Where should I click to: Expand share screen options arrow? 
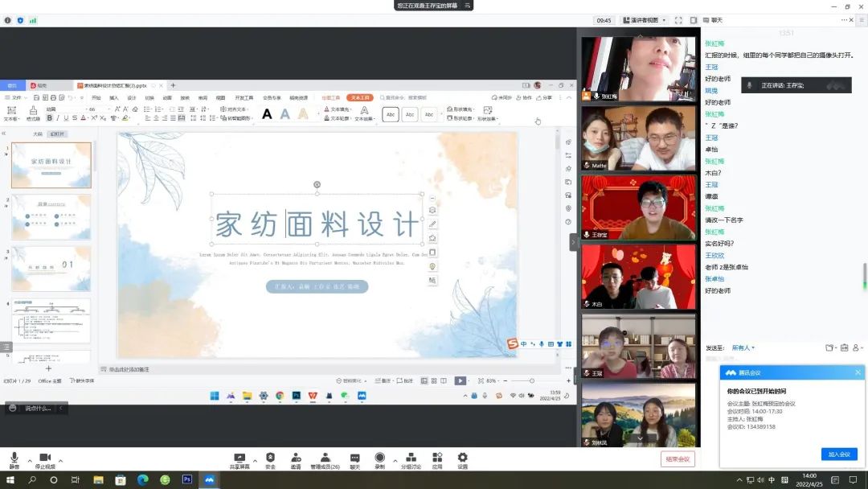[x=255, y=461]
